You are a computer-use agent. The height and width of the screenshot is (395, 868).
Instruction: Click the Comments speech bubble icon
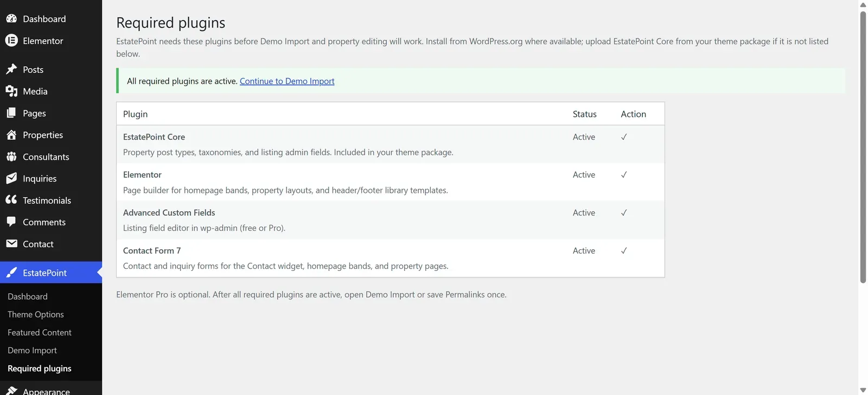pos(11,222)
